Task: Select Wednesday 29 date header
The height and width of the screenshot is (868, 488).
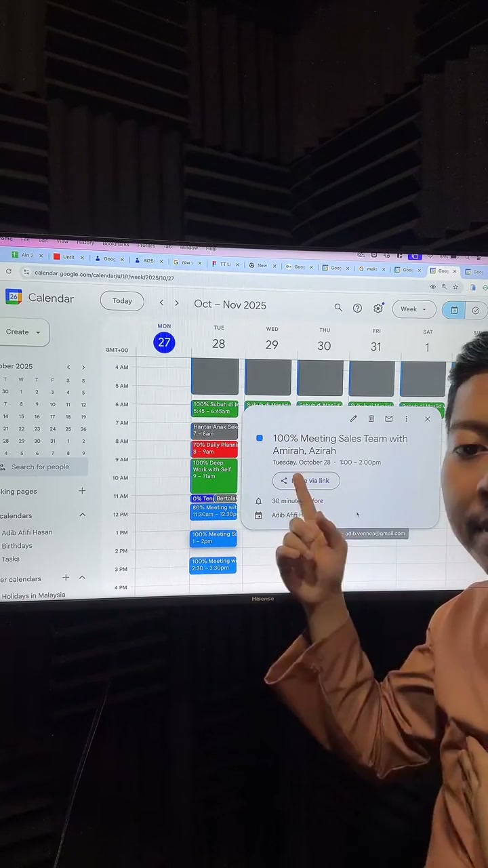Action: coord(272,344)
